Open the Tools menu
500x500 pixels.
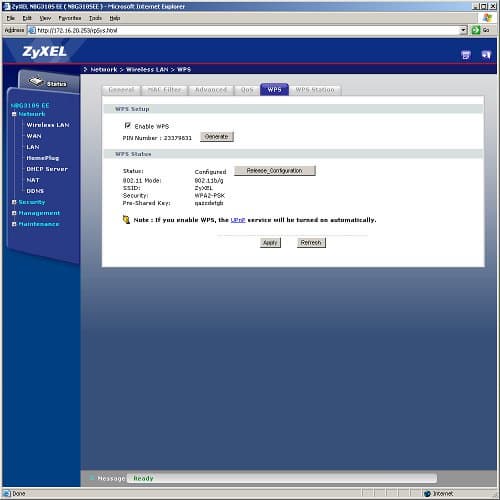[95, 18]
